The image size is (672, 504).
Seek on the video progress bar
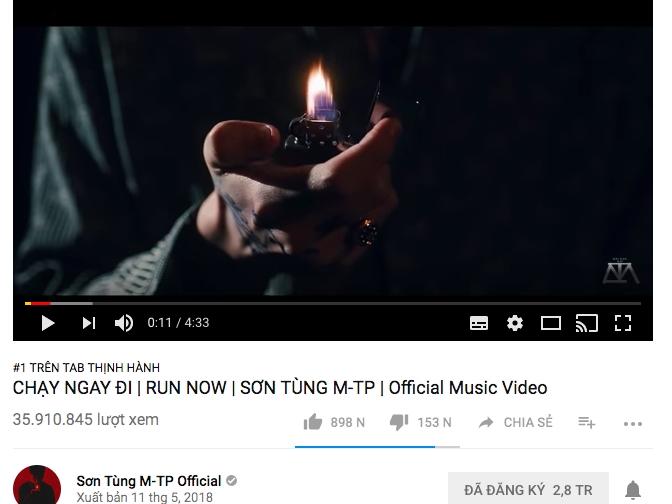(333, 303)
